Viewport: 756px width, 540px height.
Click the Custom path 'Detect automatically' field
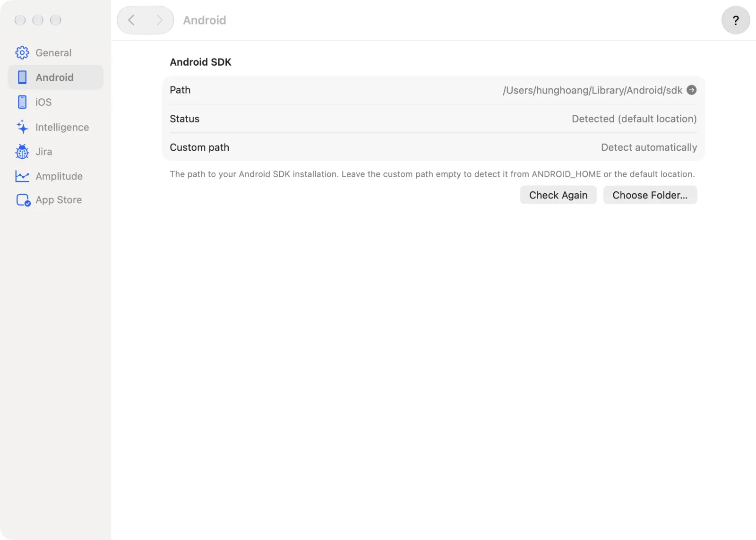(x=649, y=147)
